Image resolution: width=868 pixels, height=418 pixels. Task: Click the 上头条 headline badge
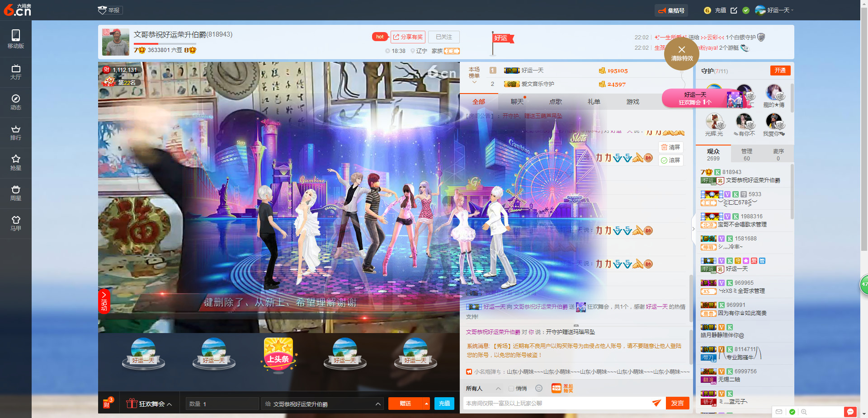(278, 354)
